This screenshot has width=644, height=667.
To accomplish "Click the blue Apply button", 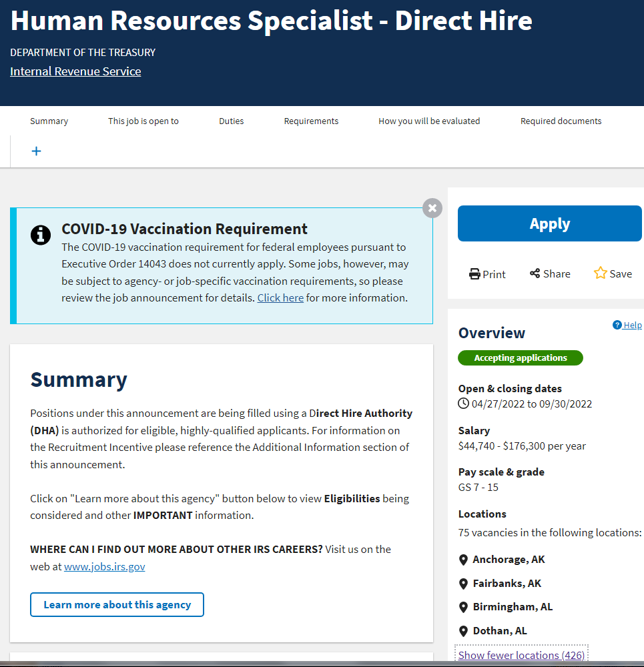I will pyautogui.click(x=549, y=223).
